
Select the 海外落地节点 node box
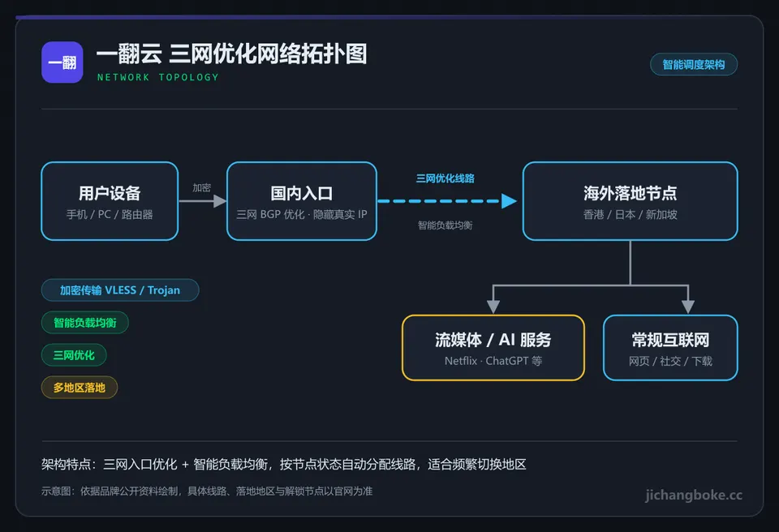[630, 201]
